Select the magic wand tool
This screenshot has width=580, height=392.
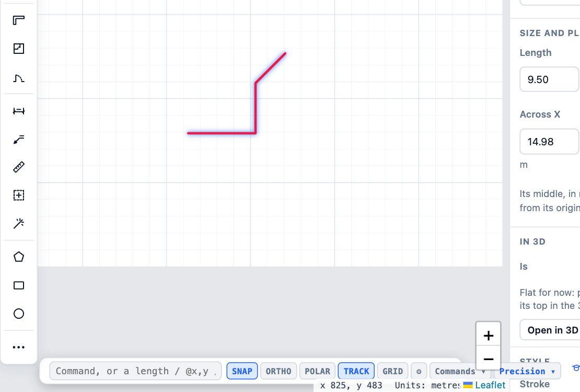click(18, 223)
